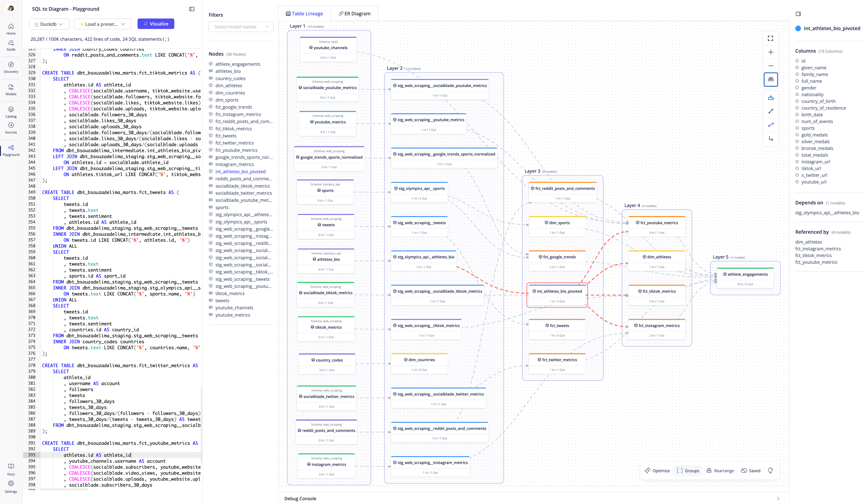
Task: Click the export image icon below the zoom controls
Action: (x=770, y=97)
